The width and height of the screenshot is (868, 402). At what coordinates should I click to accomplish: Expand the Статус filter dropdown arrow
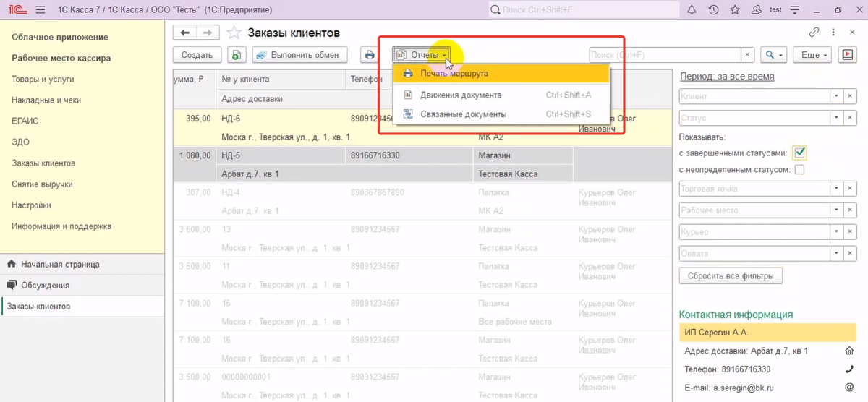(x=836, y=118)
